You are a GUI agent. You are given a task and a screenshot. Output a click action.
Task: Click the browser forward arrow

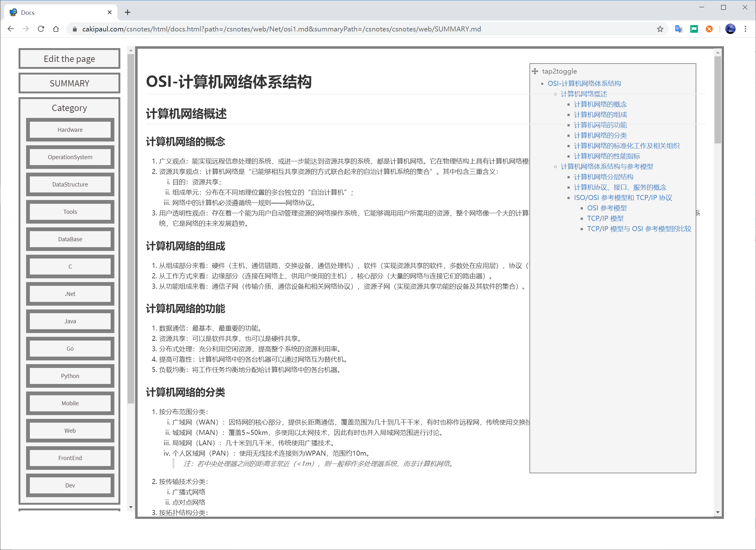(x=26, y=29)
